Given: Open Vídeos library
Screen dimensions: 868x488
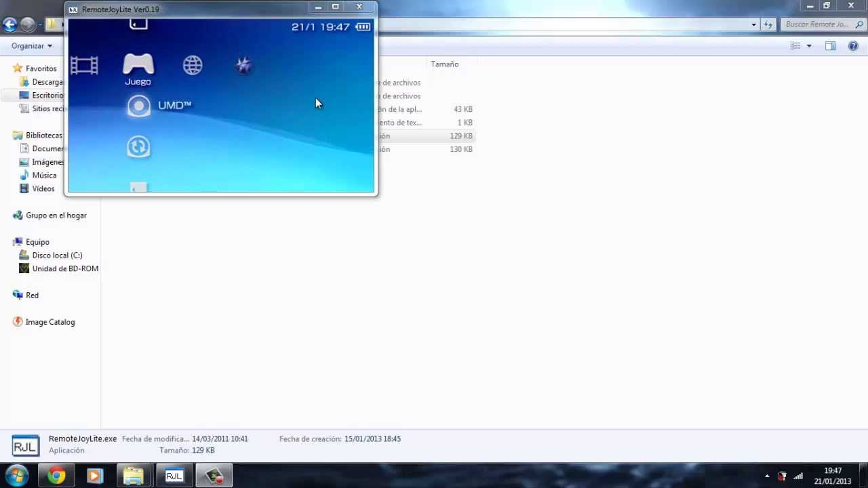Looking at the screenshot, I should (x=43, y=189).
